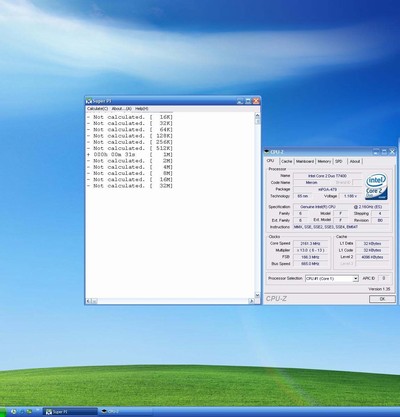
Task: Select the 'Not calculated. [ 16K]' row
Action: tap(130, 117)
